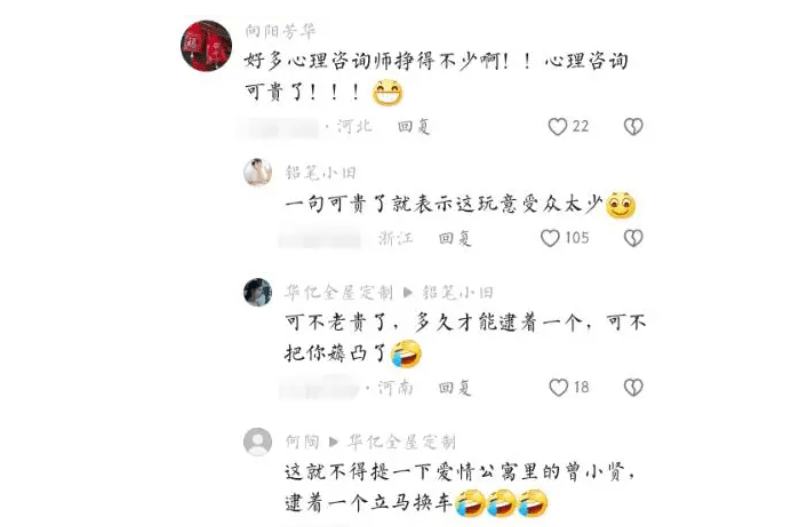Image resolution: width=796 pixels, height=527 pixels.
Task: Like 华亿全屋定制's reply with 18 likes
Action: [558, 388]
